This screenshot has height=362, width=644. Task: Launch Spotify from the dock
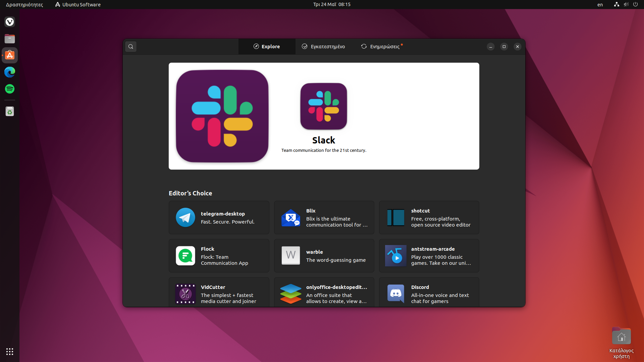pyautogui.click(x=9, y=89)
